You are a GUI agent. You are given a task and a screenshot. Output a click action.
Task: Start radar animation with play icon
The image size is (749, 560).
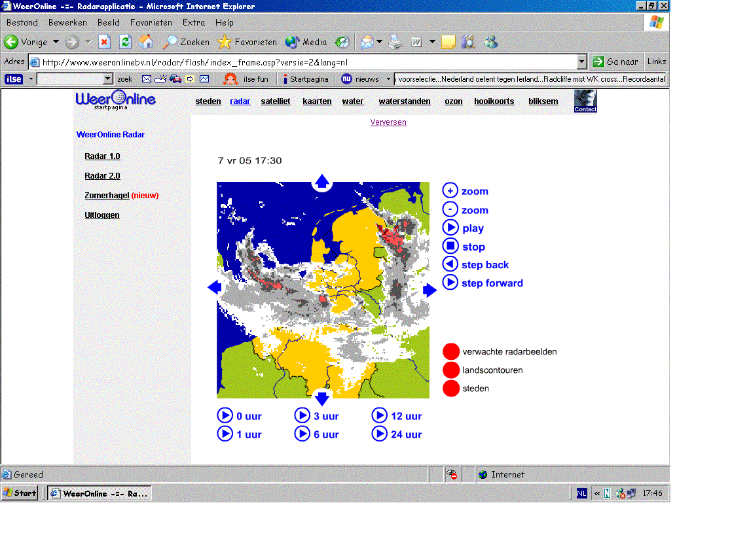coord(450,227)
